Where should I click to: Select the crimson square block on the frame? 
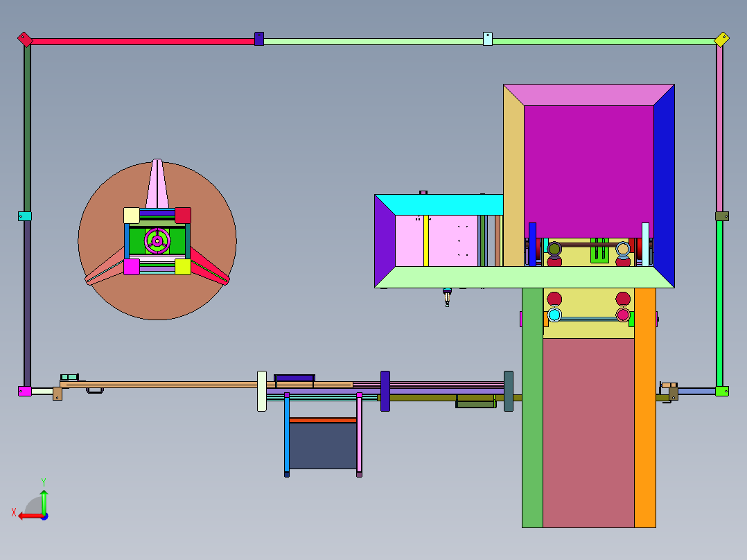coord(183,216)
